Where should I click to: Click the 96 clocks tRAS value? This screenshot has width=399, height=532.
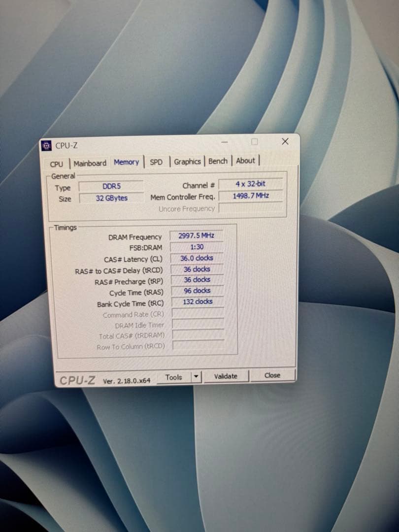click(197, 291)
